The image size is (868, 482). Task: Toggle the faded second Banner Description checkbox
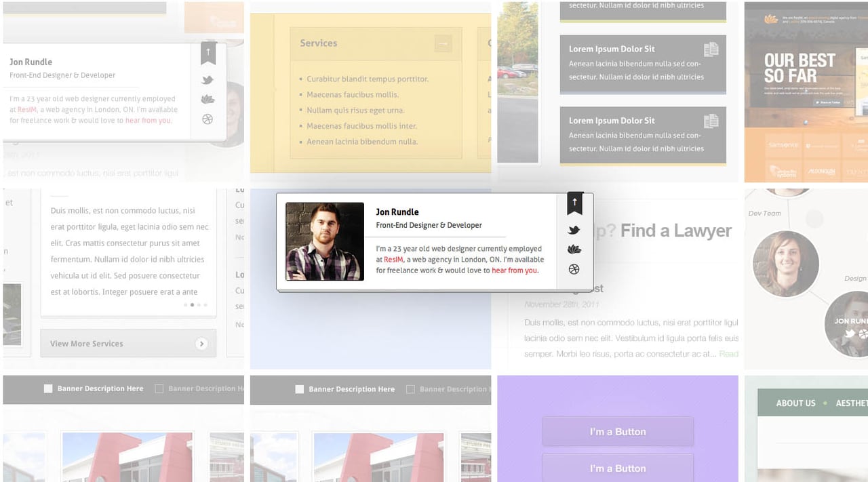[159, 388]
